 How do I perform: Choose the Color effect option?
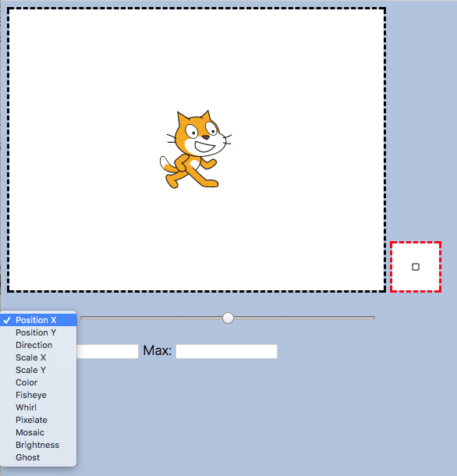38,382
